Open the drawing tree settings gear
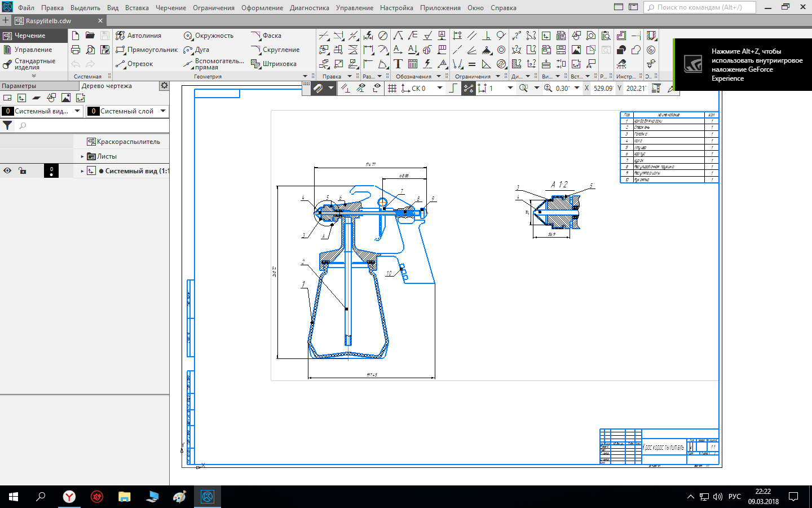 click(x=164, y=86)
